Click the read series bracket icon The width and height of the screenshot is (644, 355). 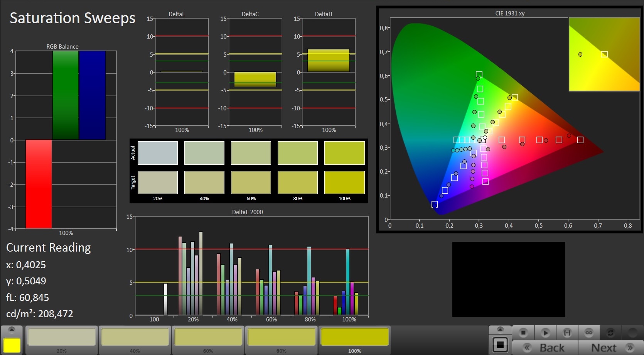(x=567, y=332)
